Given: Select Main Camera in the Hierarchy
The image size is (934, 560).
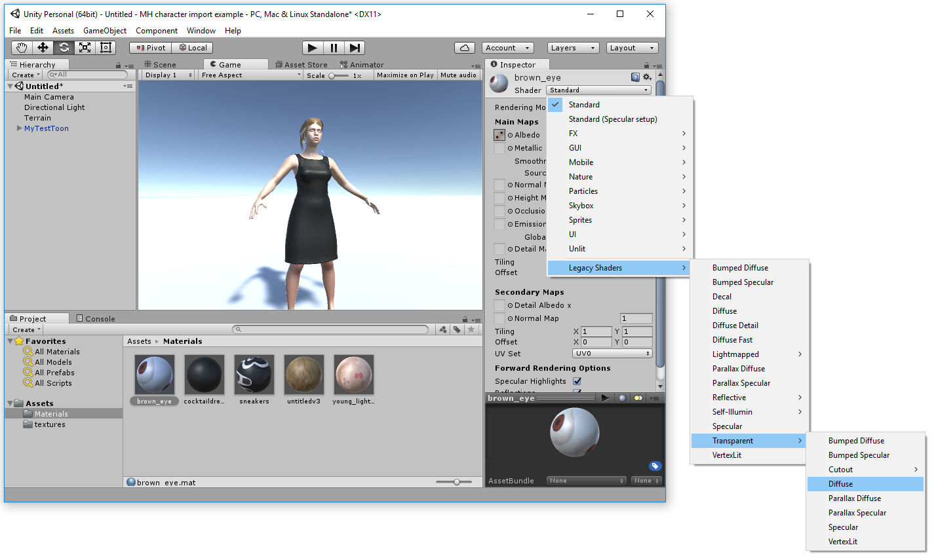Looking at the screenshot, I should [49, 97].
